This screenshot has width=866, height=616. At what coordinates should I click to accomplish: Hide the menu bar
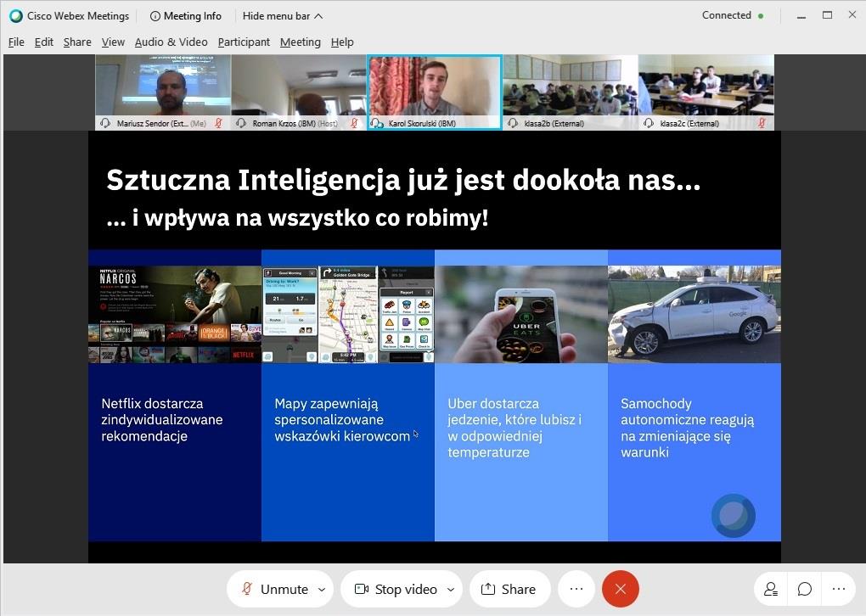[x=282, y=16]
